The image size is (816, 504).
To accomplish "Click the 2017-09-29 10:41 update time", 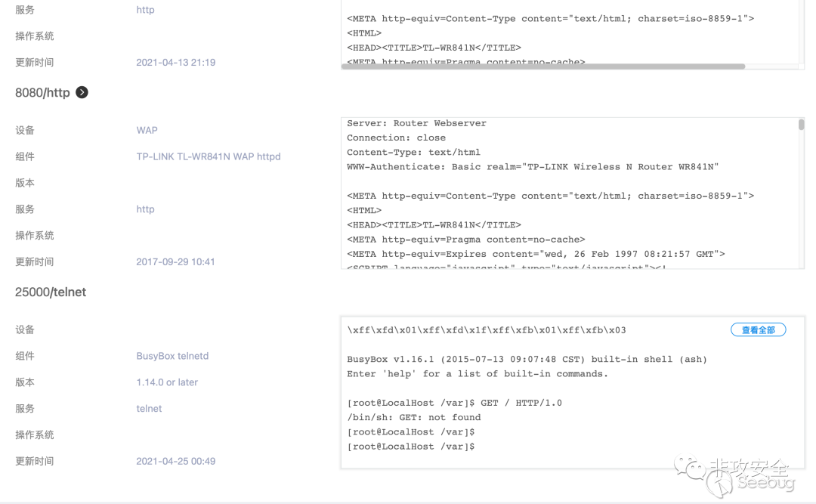I will pyautogui.click(x=175, y=262).
